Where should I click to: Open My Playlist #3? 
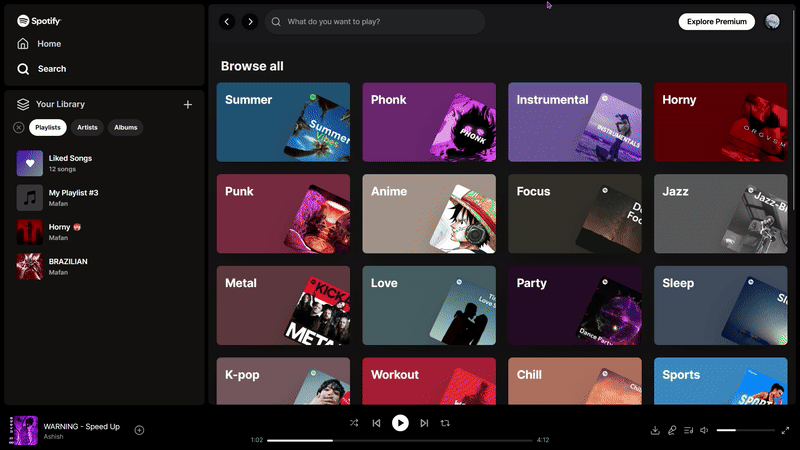(104, 197)
